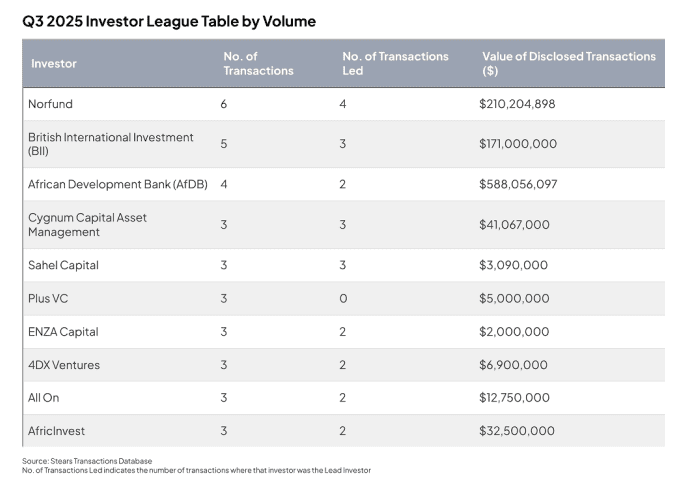This screenshot has height=492, width=687.
Task: Click the ENZA Capital investor name
Action: [63, 332]
